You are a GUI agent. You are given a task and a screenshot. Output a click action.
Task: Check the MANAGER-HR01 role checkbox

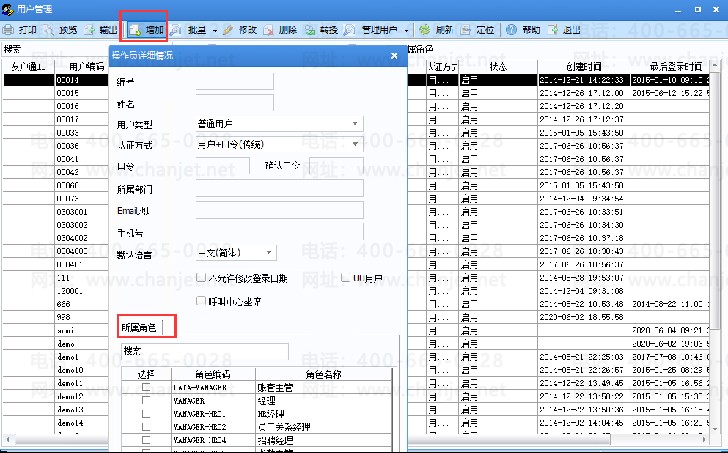146,413
